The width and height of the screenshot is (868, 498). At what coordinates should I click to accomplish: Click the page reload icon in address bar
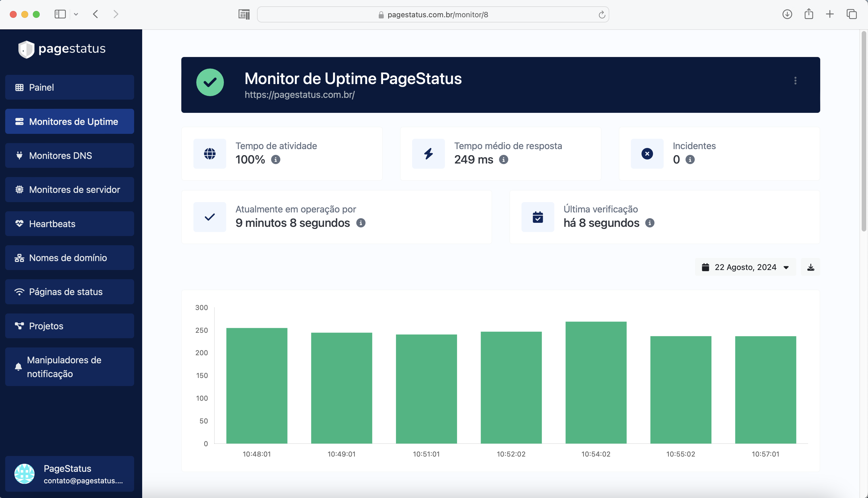pos(602,15)
